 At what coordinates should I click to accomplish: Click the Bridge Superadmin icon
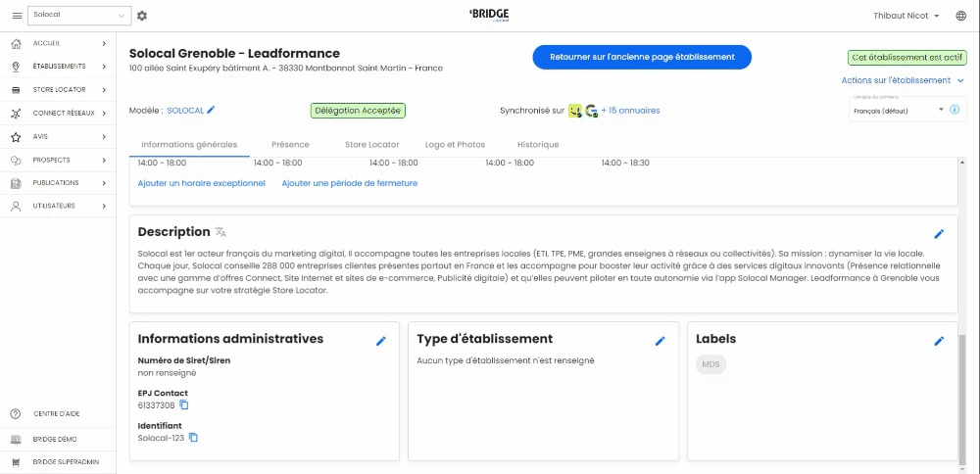pyautogui.click(x=17, y=463)
